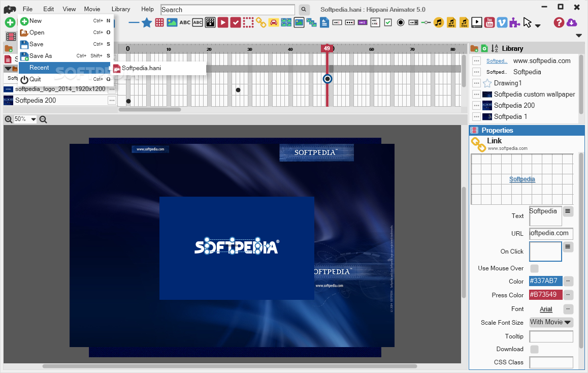Choose Quit from the File menu
This screenshot has height=373, width=588.
tap(66, 79)
